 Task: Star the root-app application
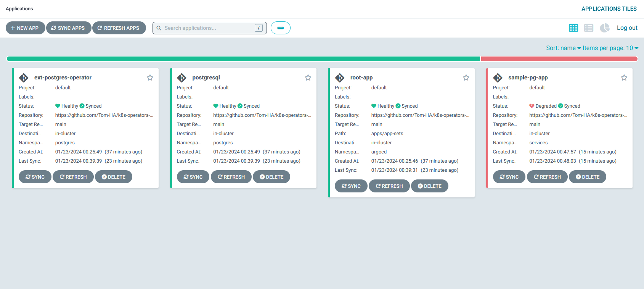point(466,77)
